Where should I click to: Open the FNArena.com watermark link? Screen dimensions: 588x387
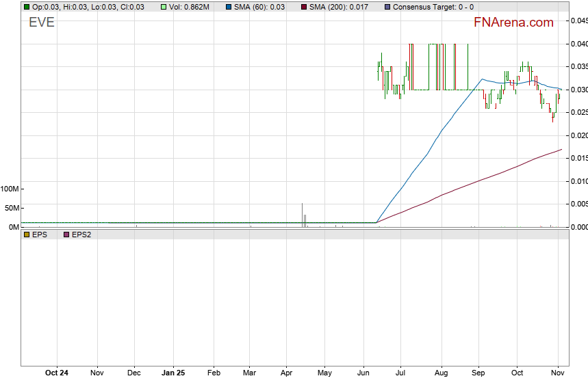click(513, 23)
